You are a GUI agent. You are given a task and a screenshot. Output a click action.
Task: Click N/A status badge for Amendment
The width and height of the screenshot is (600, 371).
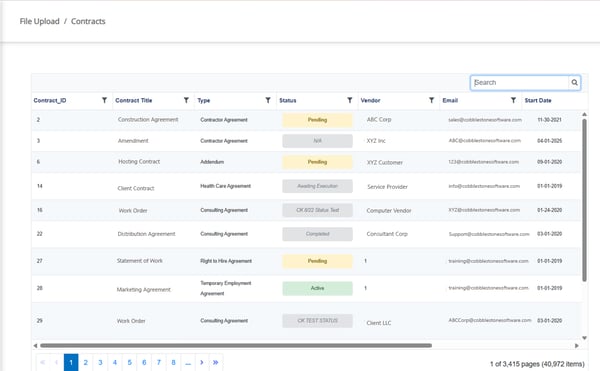tap(317, 141)
